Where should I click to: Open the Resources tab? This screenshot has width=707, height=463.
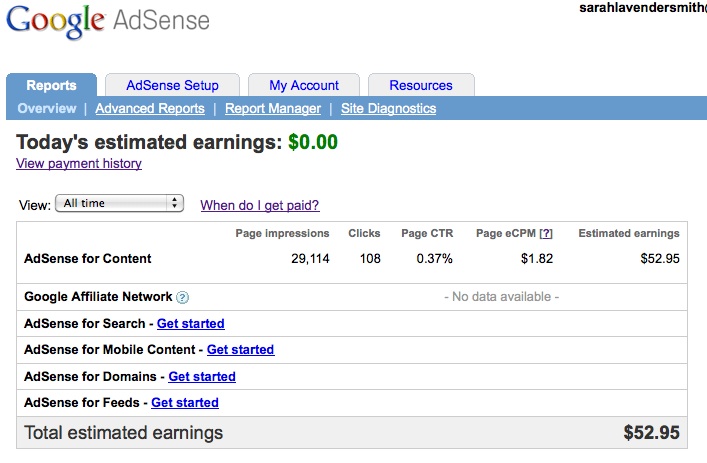[421, 85]
